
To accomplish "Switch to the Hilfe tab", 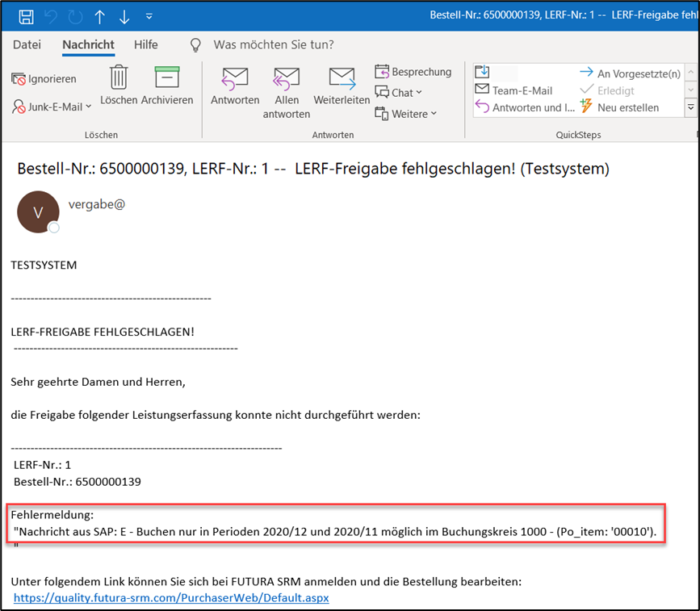I will point(146,44).
